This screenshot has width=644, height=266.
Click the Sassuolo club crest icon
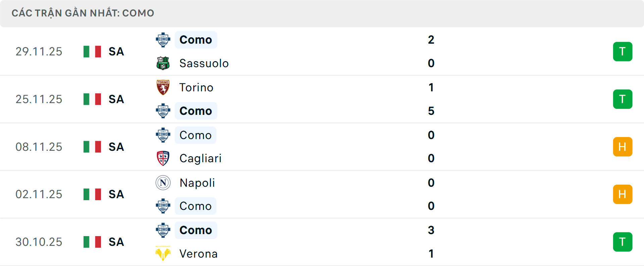click(163, 63)
